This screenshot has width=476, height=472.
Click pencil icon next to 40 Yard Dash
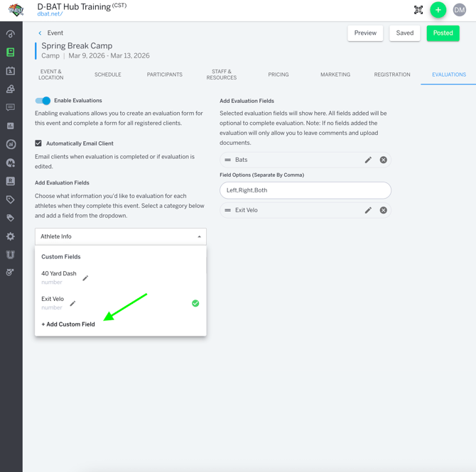pos(85,278)
